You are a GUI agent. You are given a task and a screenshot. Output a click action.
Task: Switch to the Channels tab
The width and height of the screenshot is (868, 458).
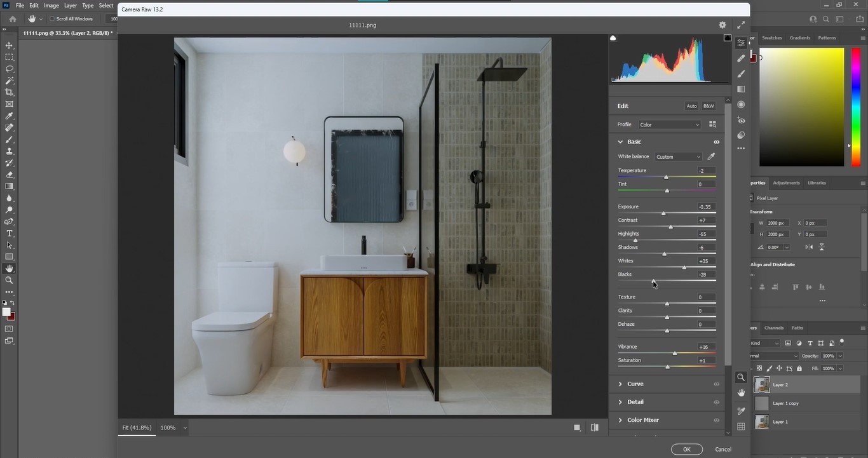[773, 328]
